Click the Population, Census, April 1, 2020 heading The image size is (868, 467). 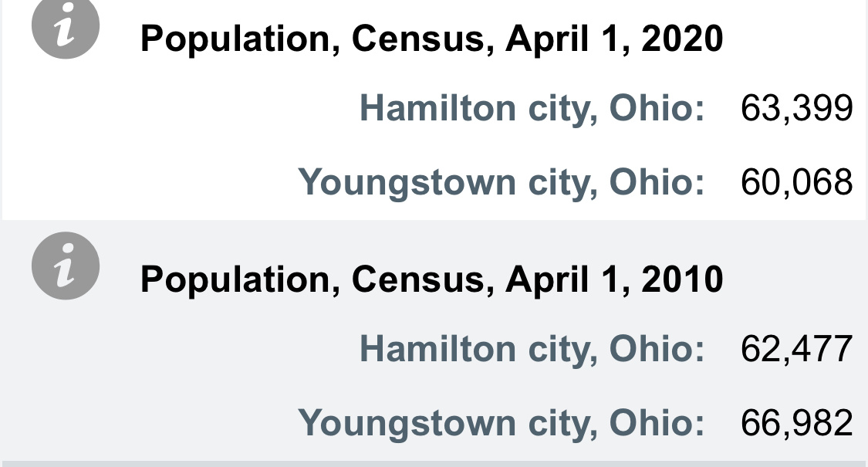tap(432, 39)
